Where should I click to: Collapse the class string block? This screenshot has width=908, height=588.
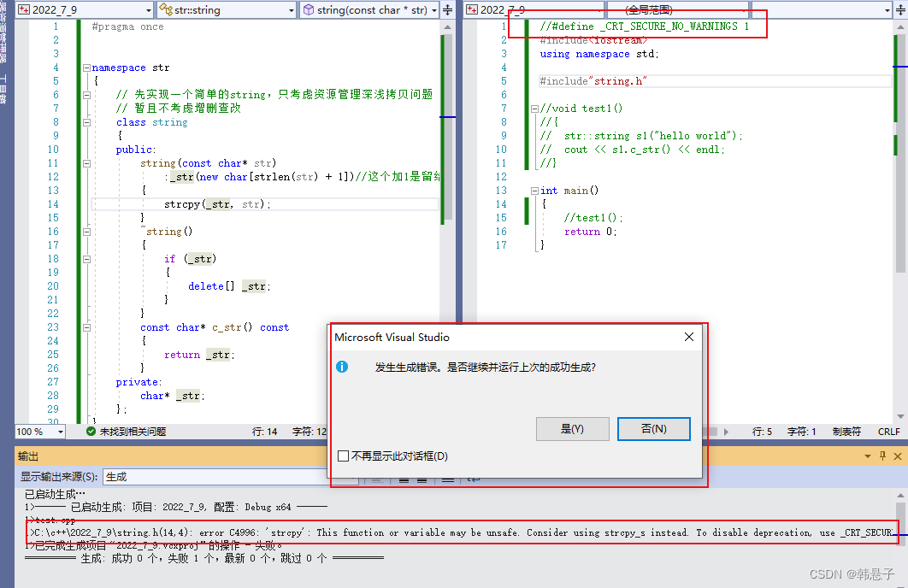[87, 122]
